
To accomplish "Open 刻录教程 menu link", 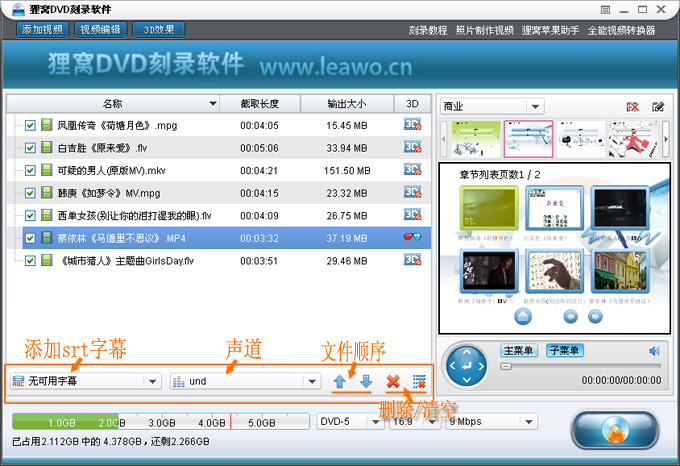I will click(x=428, y=30).
